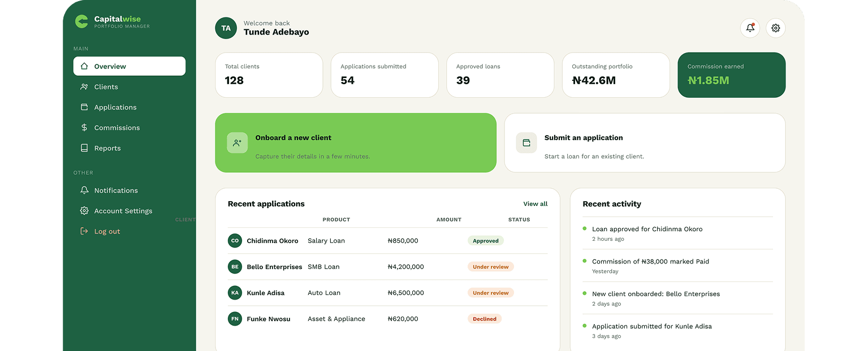Click Under review badge for Kunle Adisa
The height and width of the screenshot is (351, 868).
(x=491, y=293)
